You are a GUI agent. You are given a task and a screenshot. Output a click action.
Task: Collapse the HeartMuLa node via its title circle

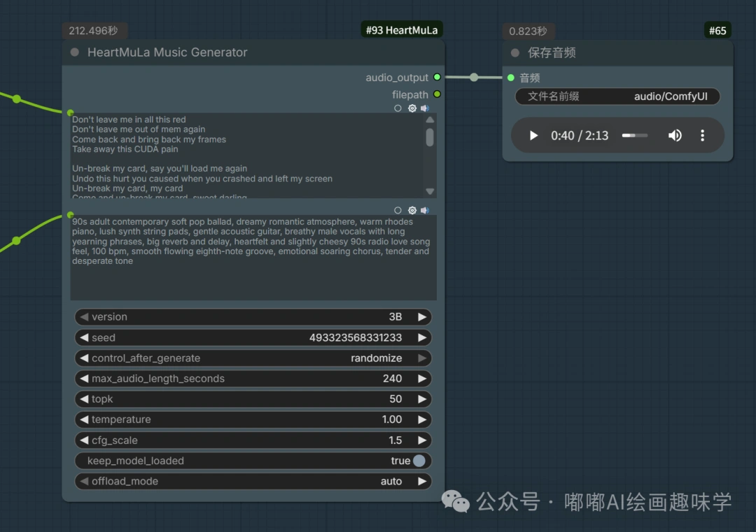[73, 52]
